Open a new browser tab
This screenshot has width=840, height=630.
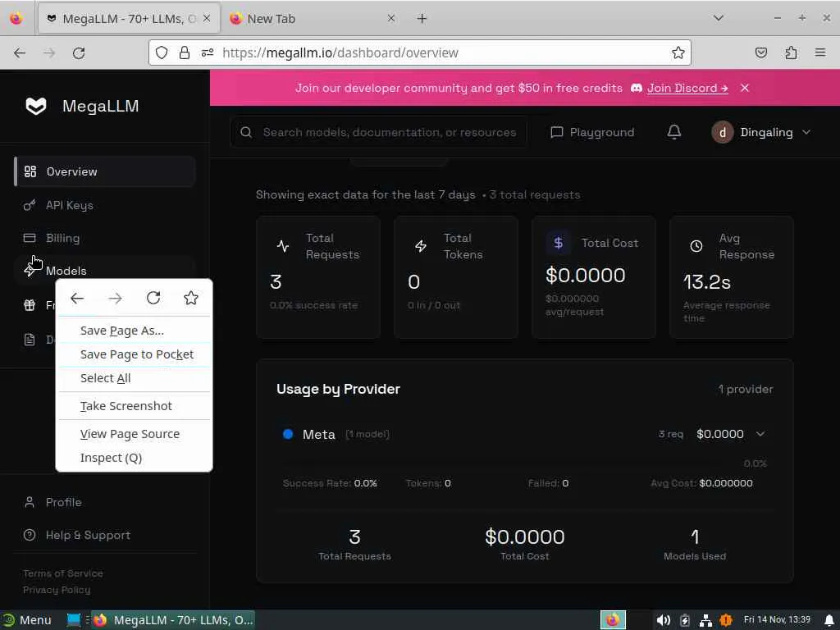click(x=422, y=19)
